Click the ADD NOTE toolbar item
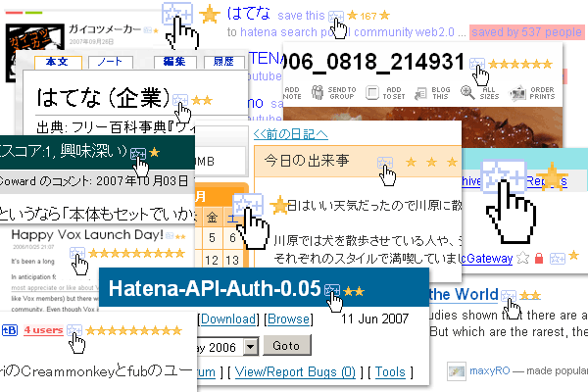 [x=292, y=93]
